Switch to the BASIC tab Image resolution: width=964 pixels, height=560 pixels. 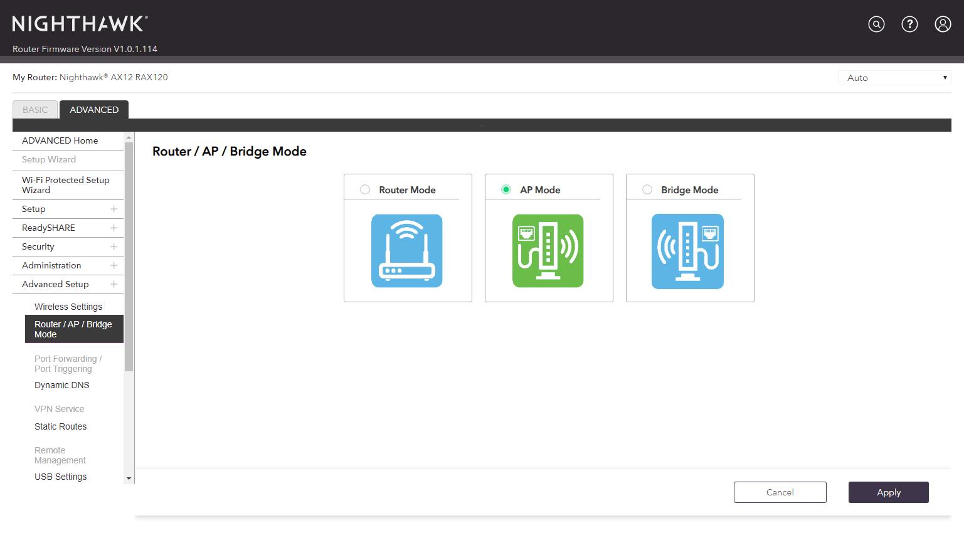35,110
